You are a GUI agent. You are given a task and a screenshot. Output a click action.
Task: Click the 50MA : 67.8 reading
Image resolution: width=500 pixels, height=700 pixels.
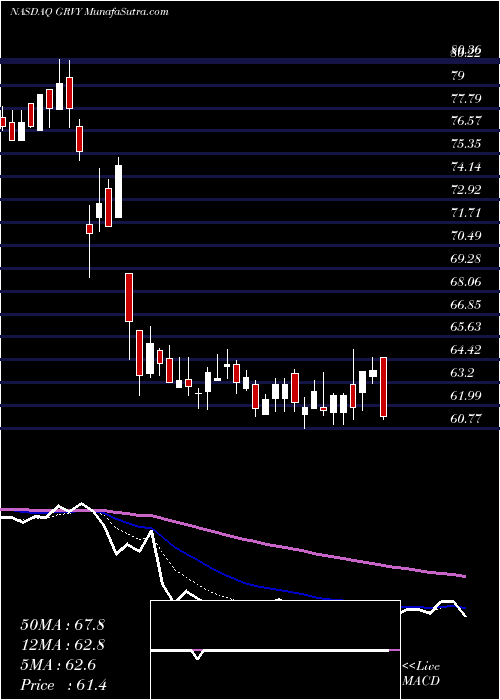62,625
